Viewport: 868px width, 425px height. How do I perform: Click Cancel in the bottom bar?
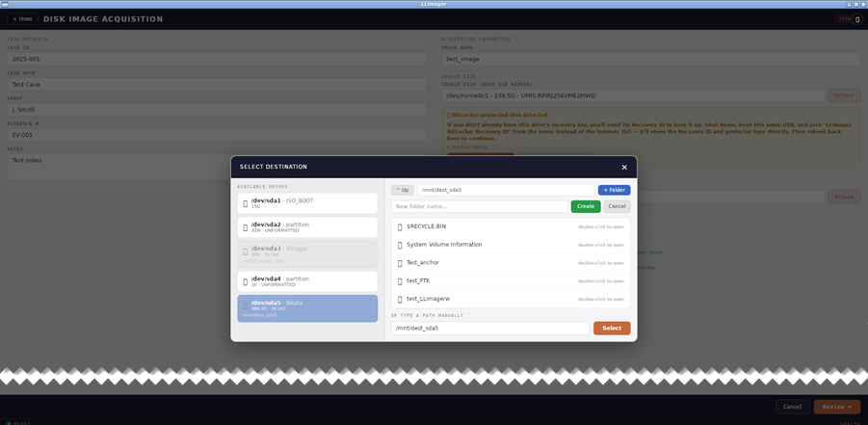(x=793, y=407)
